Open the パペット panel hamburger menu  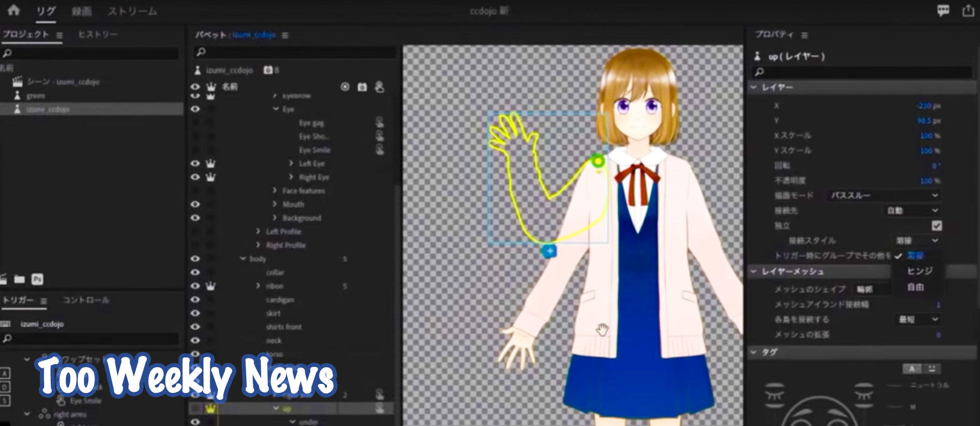[x=285, y=35]
